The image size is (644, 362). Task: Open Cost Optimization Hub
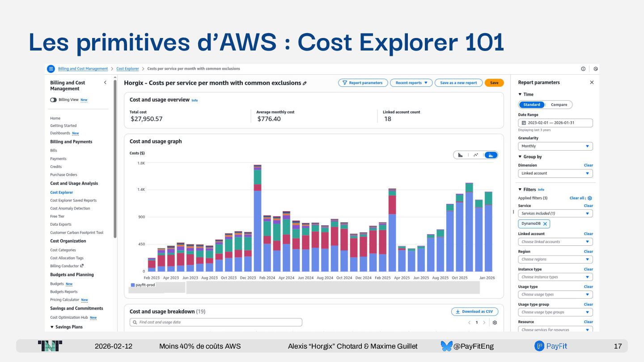[69, 318]
